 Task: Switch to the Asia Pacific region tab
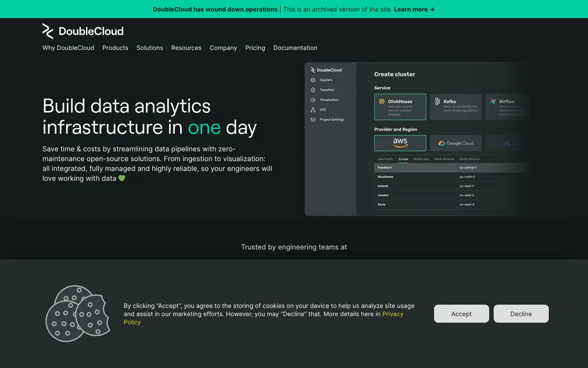pyautogui.click(x=386, y=159)
